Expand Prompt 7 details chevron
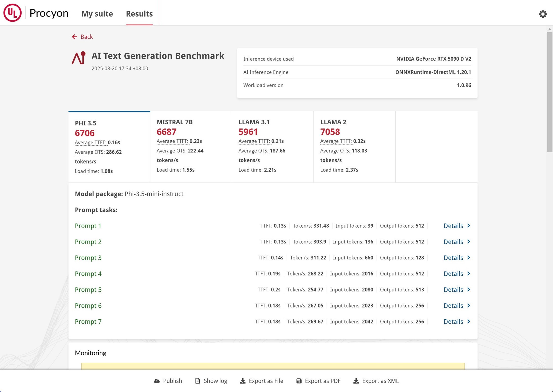Screen dimensions: 553x392 coord(469,321)
